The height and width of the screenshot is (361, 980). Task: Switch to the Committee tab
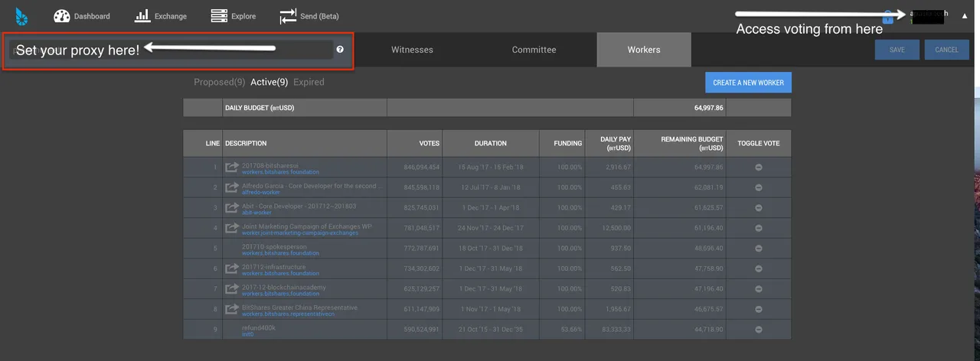click(534, 50)
